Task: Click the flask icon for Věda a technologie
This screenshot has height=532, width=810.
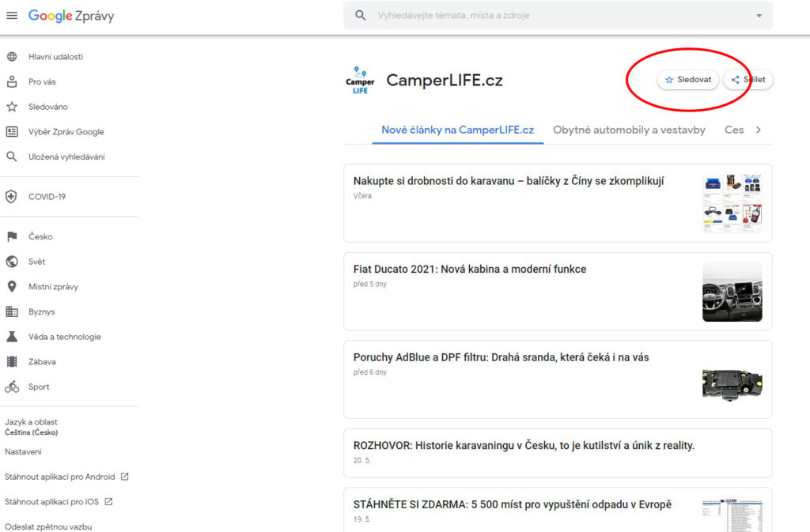Action: click(x=12, y=337)
